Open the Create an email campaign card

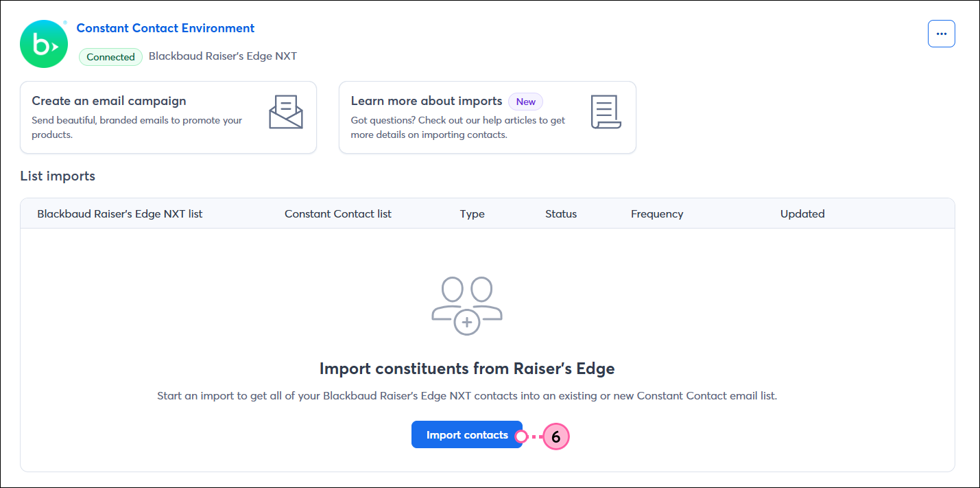[x=168, y=117]
